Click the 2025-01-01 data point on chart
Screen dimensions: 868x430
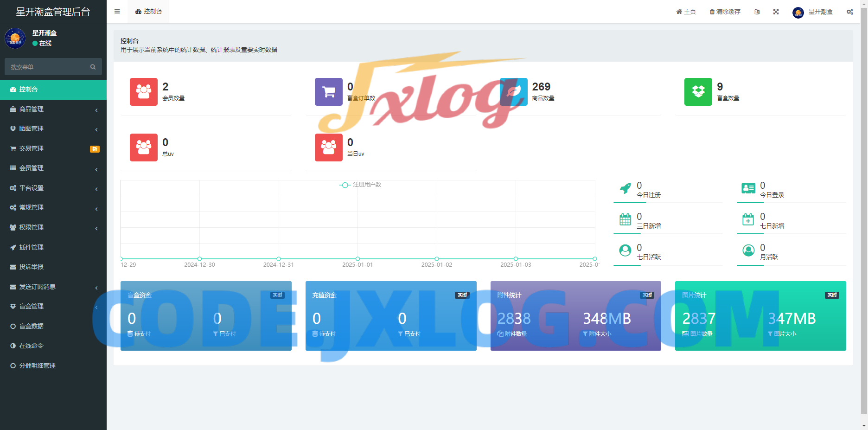pos(357,259)
